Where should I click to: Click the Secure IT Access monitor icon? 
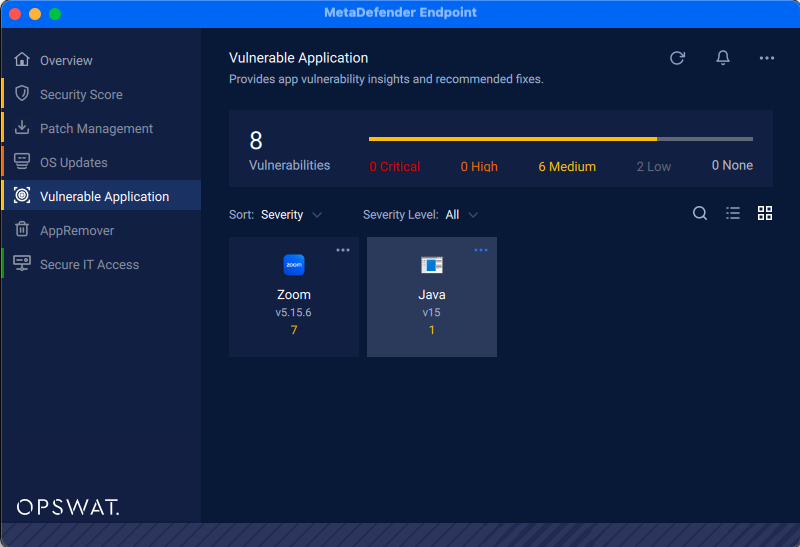click(x=22, y=263)
